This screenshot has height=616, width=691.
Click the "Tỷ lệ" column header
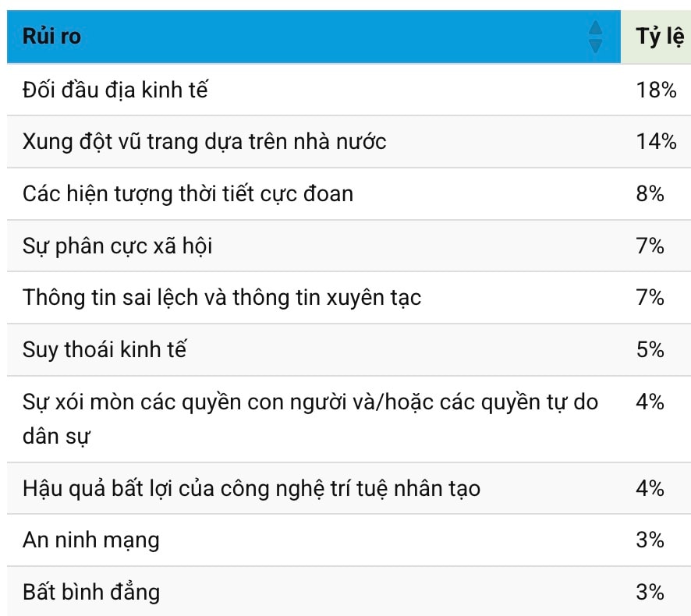pyautogui.click(x=659, y=37)
